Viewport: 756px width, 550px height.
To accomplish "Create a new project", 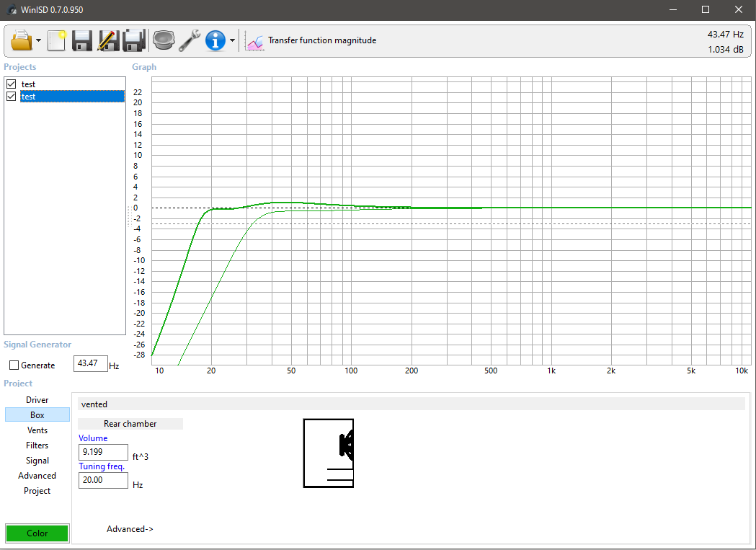I will coord(56,40).
